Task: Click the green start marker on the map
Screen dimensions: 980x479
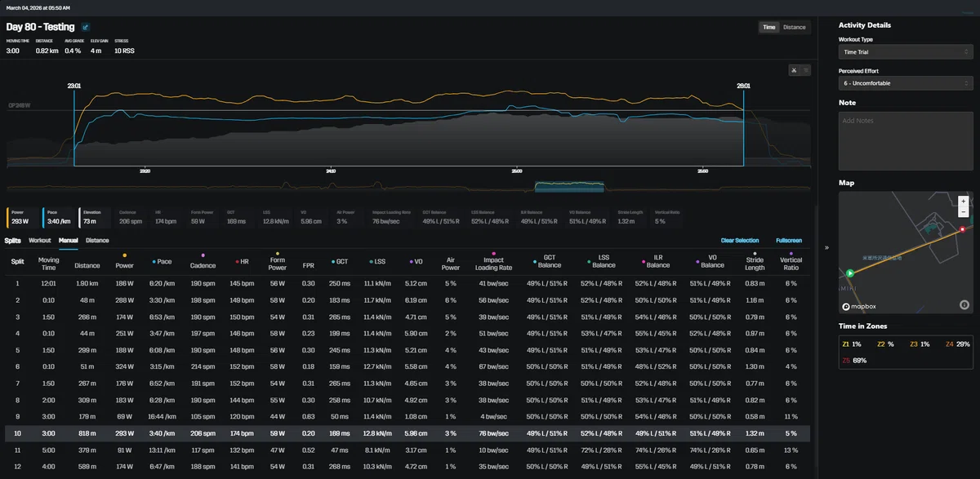Action: coord(849,273)
